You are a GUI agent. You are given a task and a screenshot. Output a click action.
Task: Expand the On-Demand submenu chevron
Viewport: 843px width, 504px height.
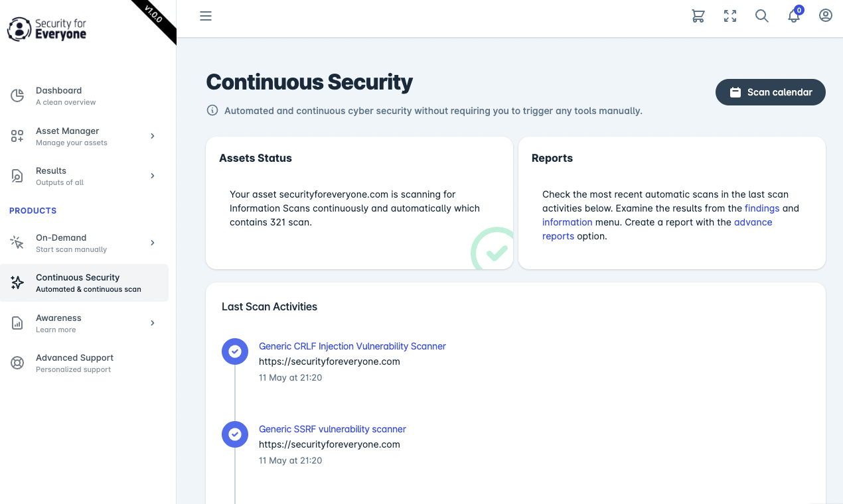point(153,243)
